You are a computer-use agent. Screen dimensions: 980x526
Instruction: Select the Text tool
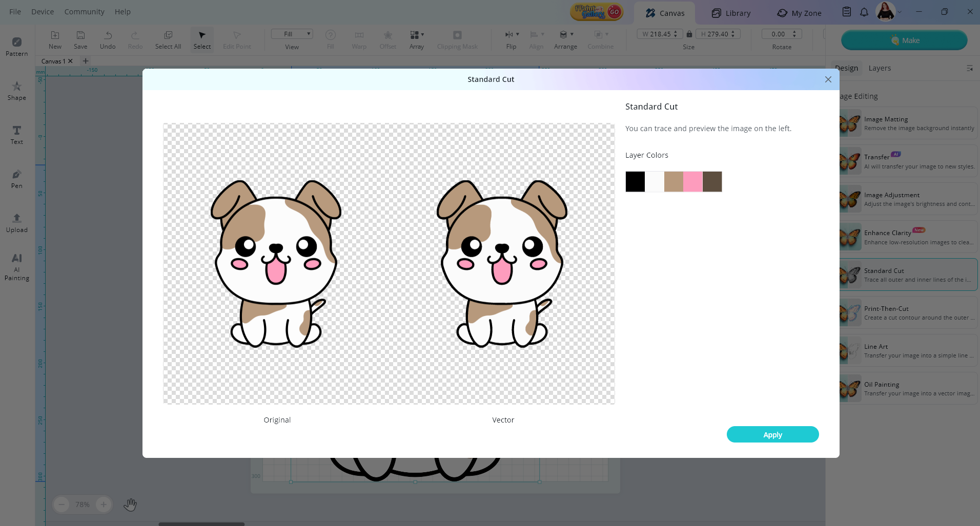click(x=16, y=134)
